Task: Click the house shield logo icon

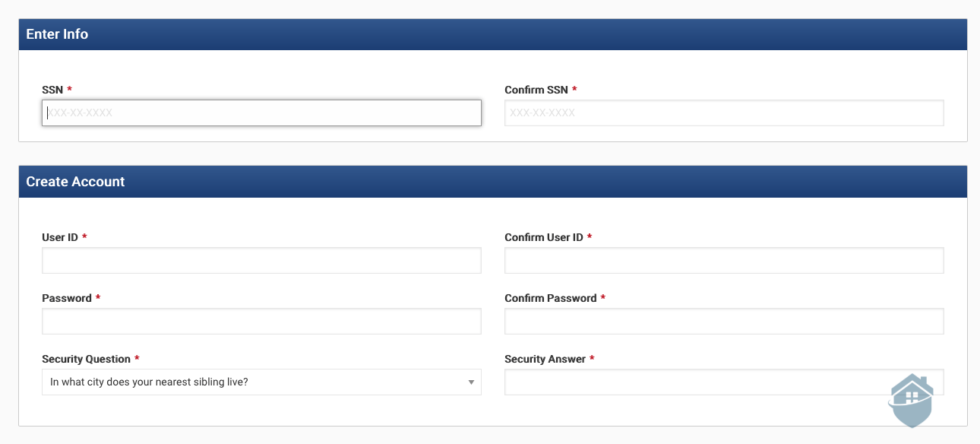Action: 911,398
